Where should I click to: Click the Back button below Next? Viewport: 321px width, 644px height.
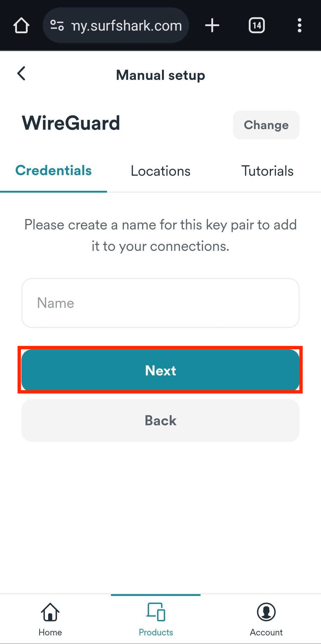click(160, 420)
